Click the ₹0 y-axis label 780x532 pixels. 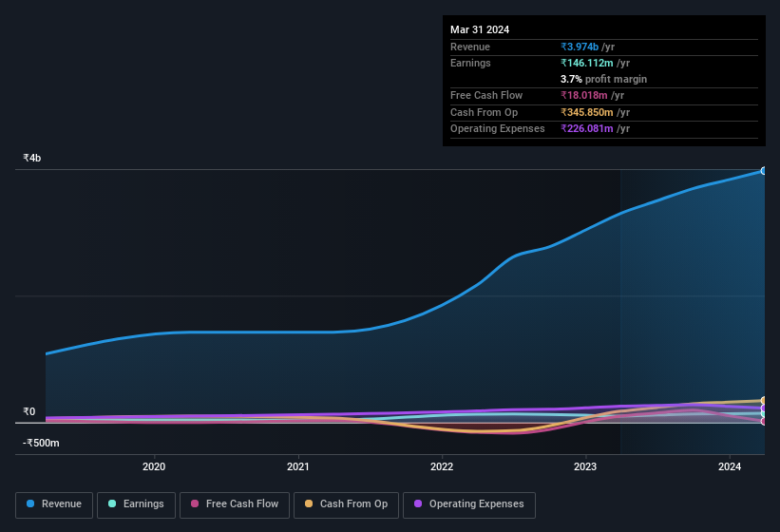coord(29,411)
